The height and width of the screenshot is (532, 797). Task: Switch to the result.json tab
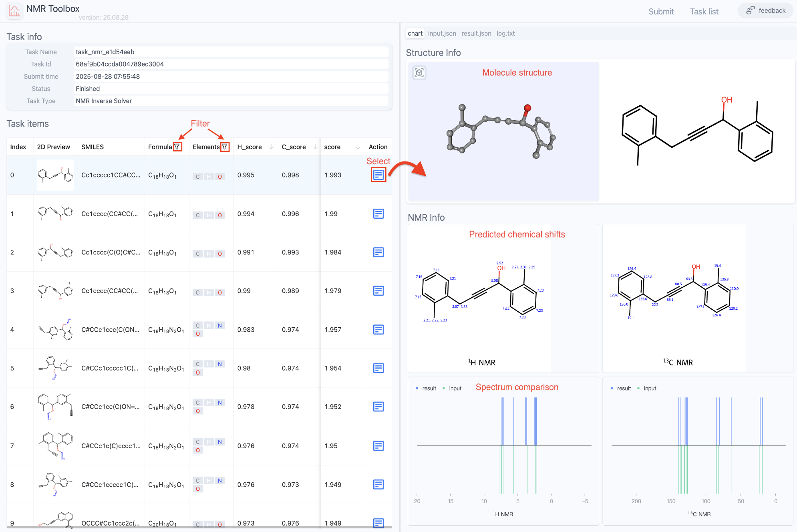476,33
